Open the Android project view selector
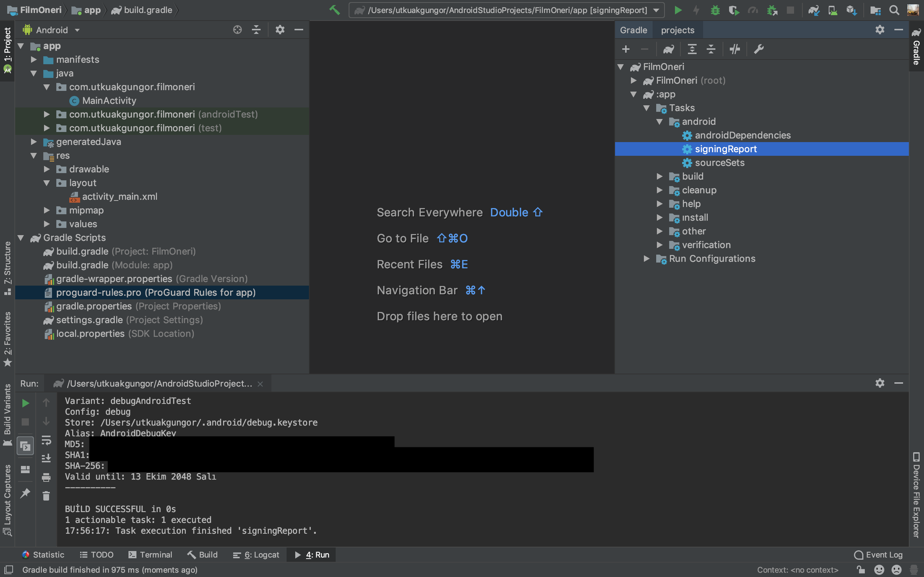The width and height of the screenshot is (924, 577). 52,30
